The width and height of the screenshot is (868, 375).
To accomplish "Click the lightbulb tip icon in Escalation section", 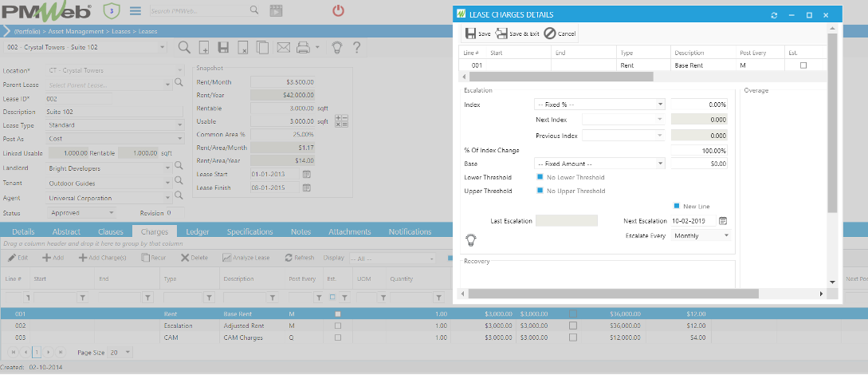I will [x=471, y=240].
